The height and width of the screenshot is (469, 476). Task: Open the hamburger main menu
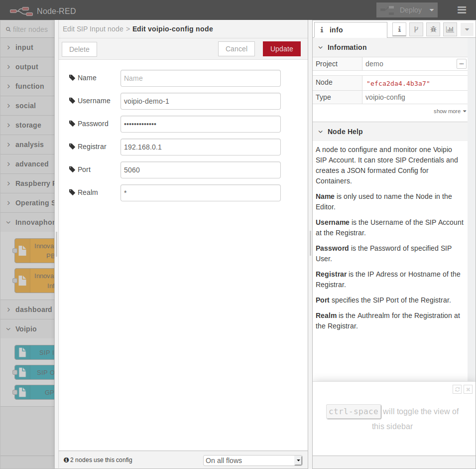[x=462, y=10]
